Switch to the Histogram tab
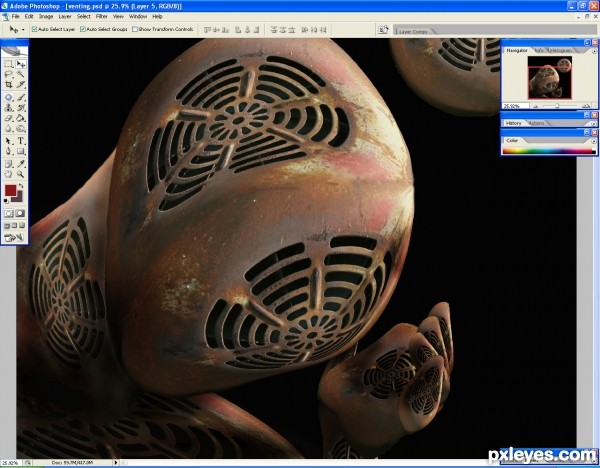 [561, 51]
